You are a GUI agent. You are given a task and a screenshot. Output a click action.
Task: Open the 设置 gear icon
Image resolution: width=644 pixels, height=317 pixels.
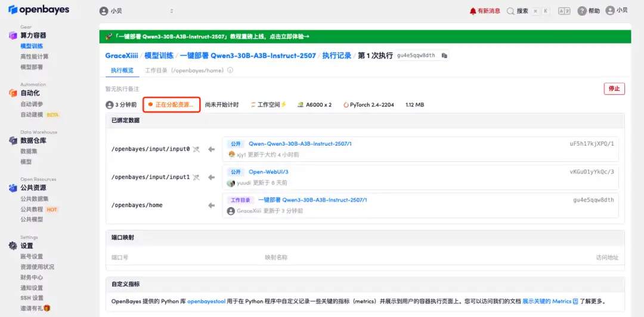pyautogui.click(x=13, y=246)
